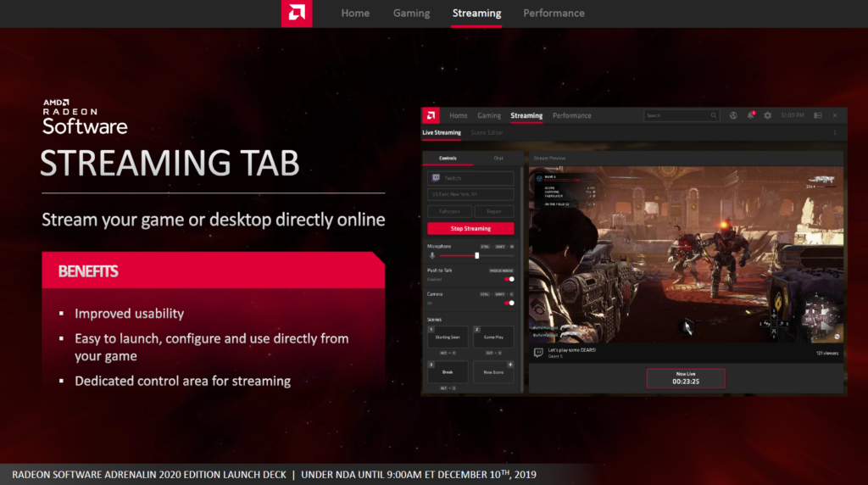Screen dimensions: 868x485
Task: Select Streaming in the top banner navigation
Action: (x=476, y=14)
